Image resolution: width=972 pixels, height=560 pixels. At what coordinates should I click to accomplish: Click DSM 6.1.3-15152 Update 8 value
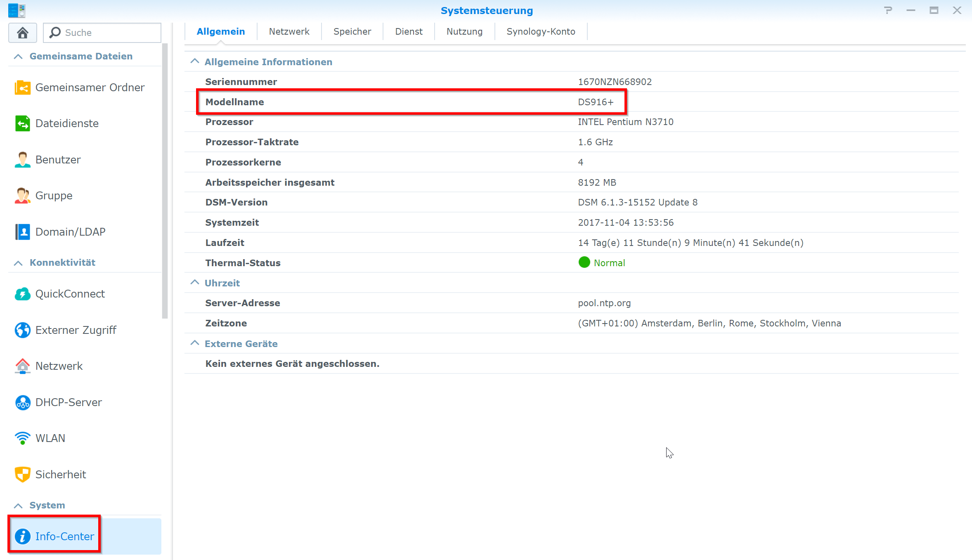tap(638, 202)
